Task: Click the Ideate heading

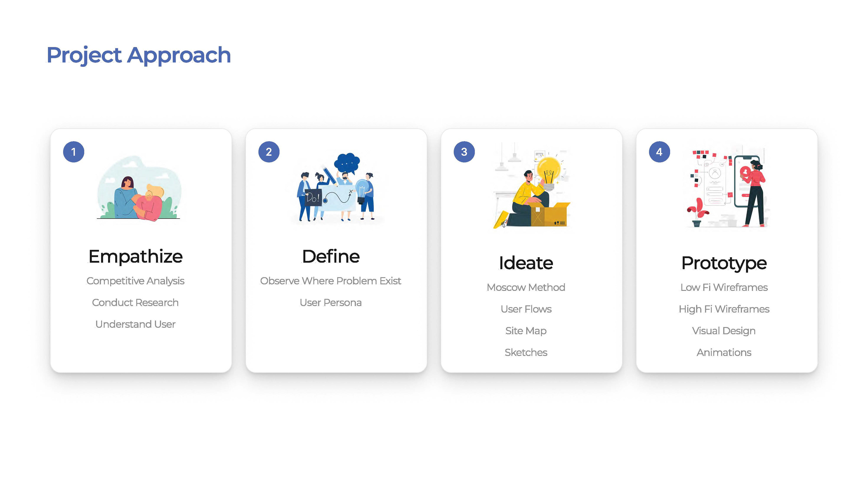Action: coord(526,263)
